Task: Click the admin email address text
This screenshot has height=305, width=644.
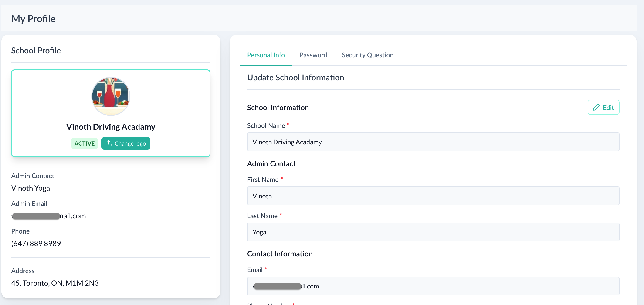Action: coord(48,216)
